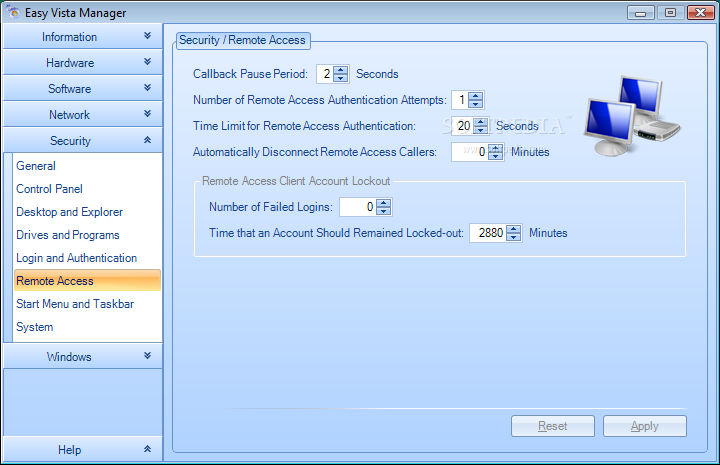Click the Number of Failed Logins field
The height and width of the screenshot is (465, 720).
(x=358, y=207)
